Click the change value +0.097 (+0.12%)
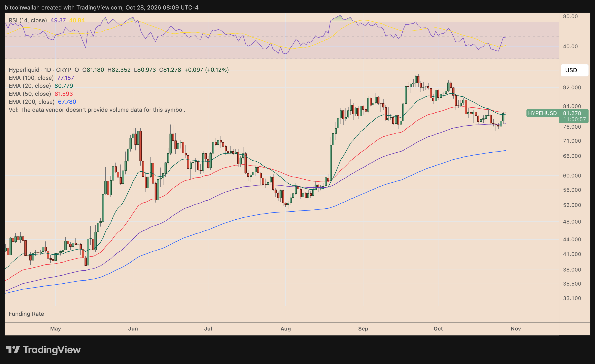 [x=206, y=70]
